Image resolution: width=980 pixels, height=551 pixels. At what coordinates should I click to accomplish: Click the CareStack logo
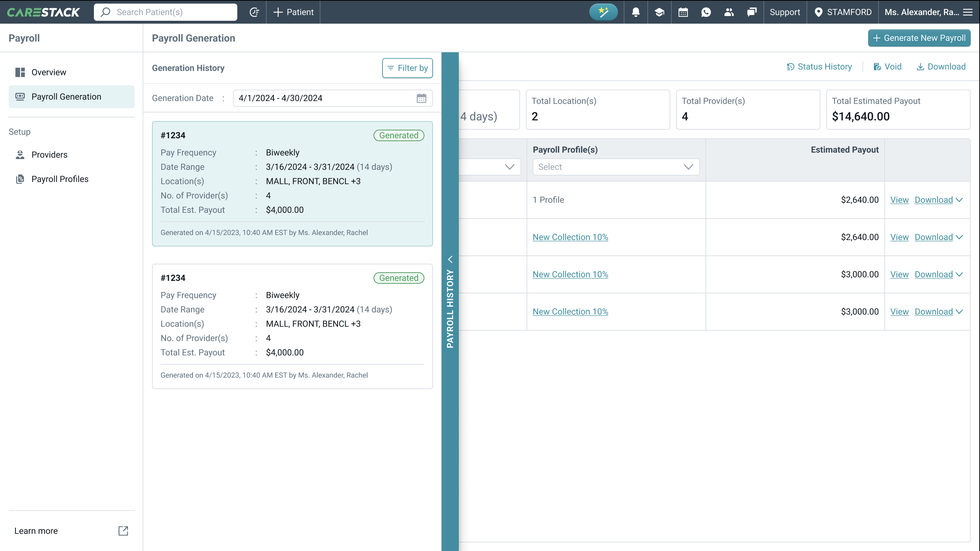pyautogui.click(x=43, y=12)
